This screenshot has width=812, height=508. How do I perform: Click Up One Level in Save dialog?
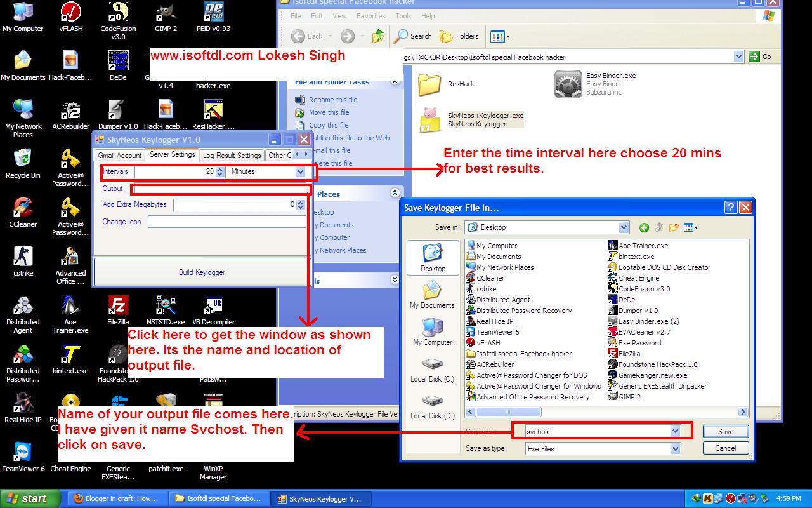coord(658,227)
